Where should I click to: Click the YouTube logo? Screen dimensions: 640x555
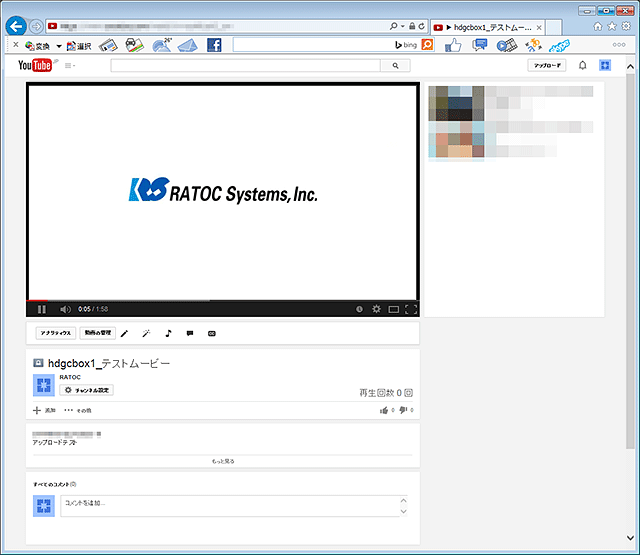point(35,65)
